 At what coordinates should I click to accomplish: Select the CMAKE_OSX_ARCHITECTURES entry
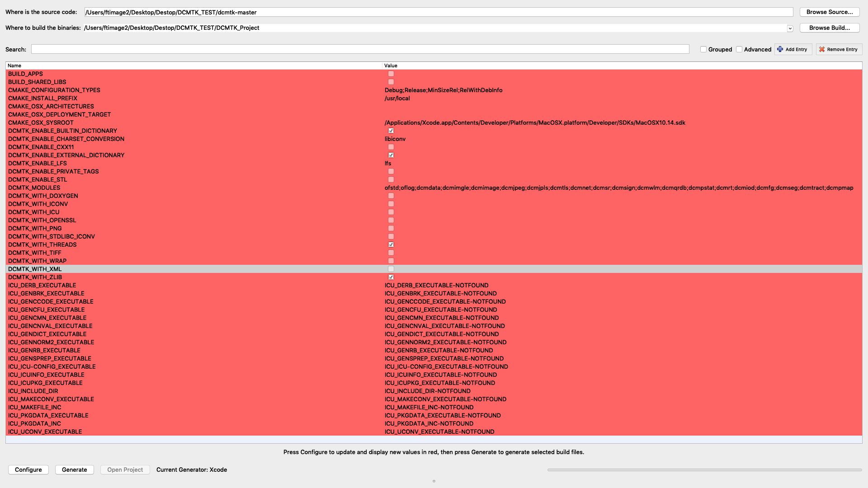coord(51,106)
